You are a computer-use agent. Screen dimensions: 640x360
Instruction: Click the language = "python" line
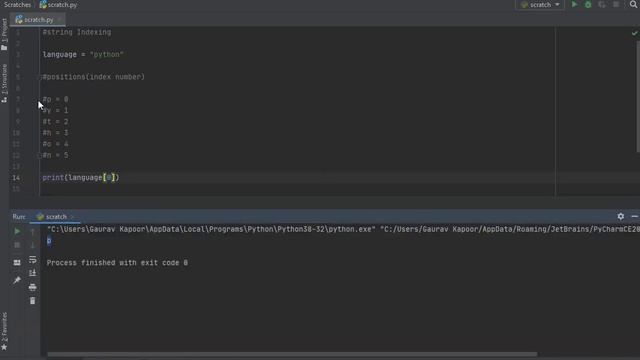pyautogui.click(x=83, y=55)
